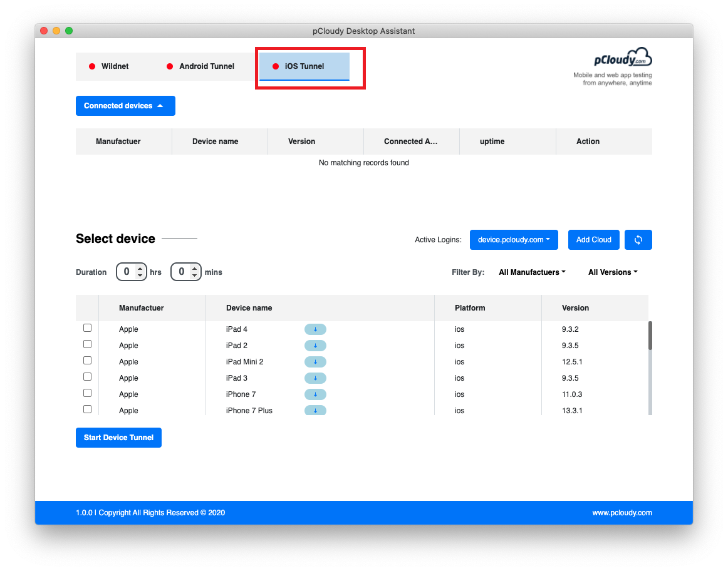Click download arrow icon for iPad Mini 2

[x=315, y=362]
